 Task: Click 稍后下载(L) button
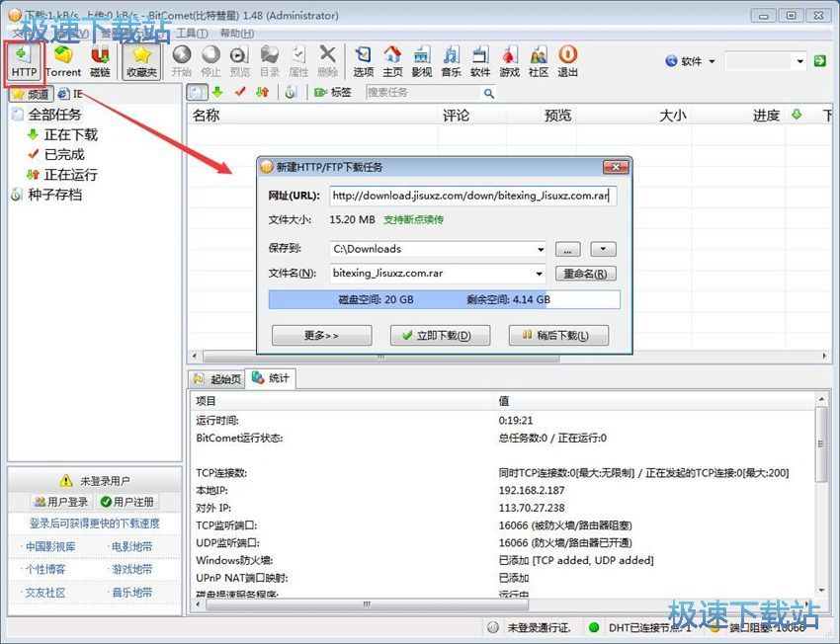pyautogui.click(x=558, y=336)
